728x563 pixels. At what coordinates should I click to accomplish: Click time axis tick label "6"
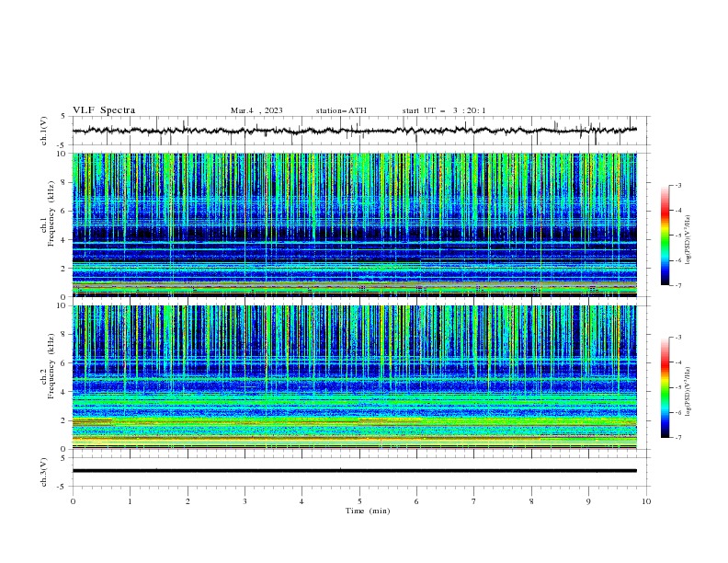[416, 501]
